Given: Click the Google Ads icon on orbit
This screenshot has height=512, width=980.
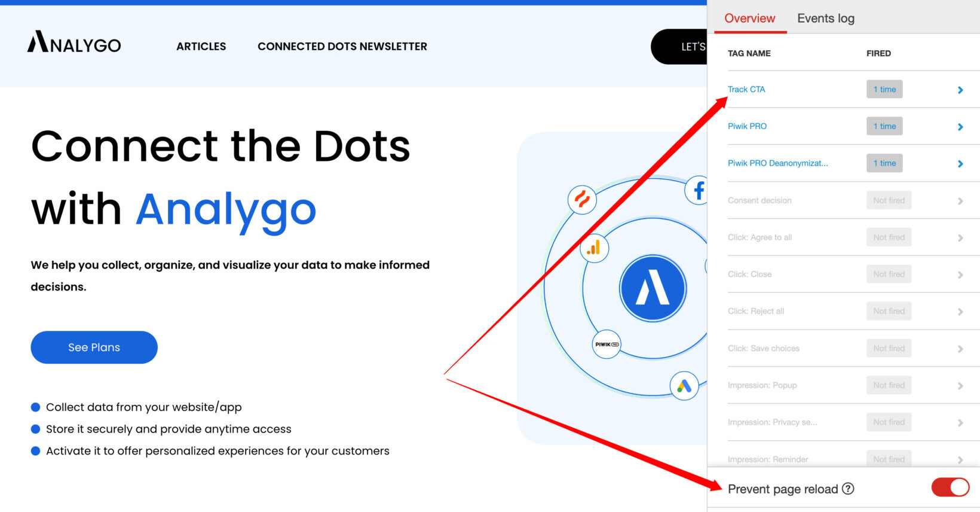Looking at the screenshot, I should (x=684, y=386).
